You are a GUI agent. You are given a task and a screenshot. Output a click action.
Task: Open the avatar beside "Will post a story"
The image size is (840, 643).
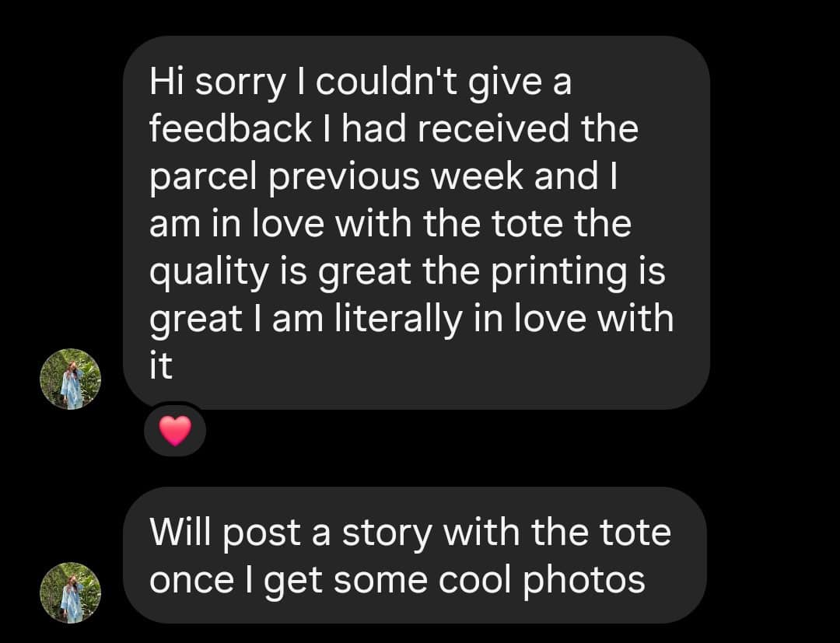(x=71, y=592)
